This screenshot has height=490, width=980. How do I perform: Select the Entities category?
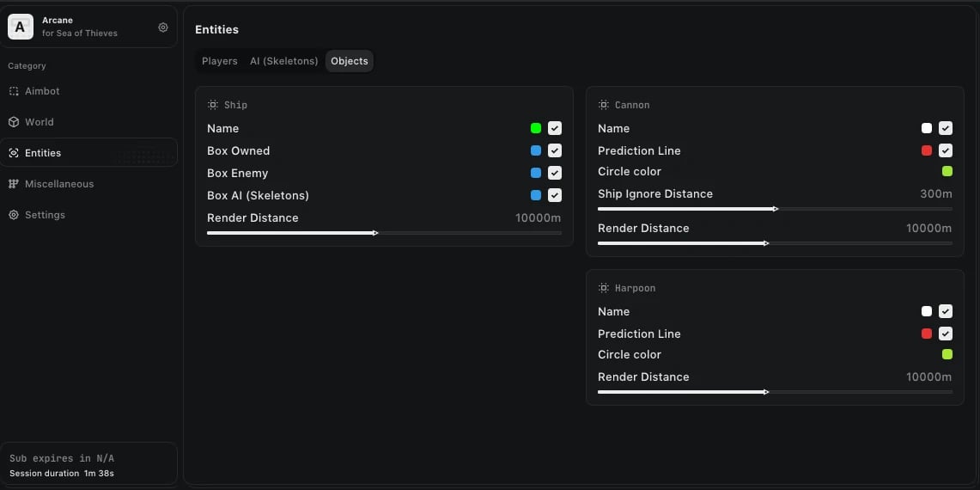[88, 153]
